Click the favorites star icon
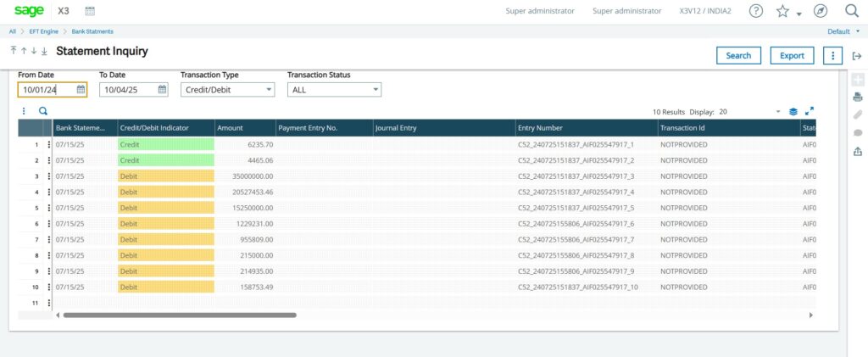The image size is (868, 357). click(x=782, y=11)
